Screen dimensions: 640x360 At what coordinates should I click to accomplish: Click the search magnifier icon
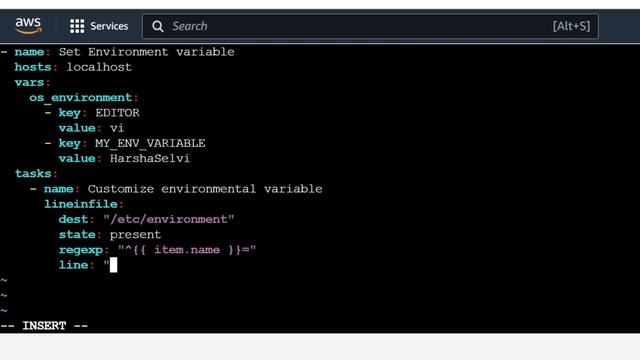coord(158,27)
